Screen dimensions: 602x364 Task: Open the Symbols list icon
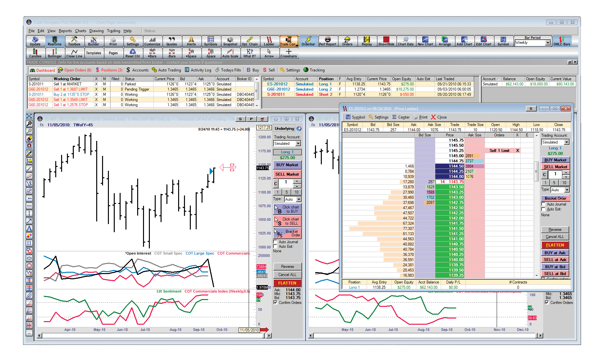coord(211,41)
